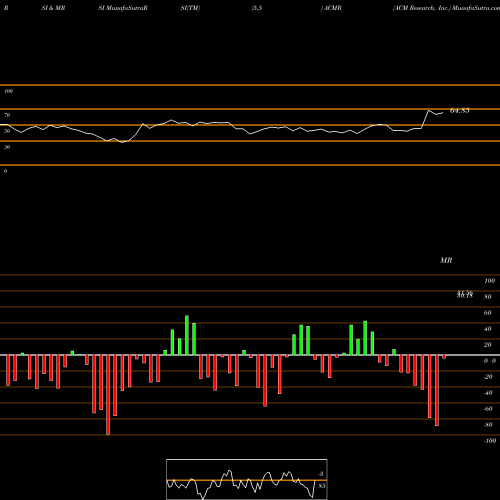Click the -60 label on MR axis
Image resolution: width=500 pixels, height=500 pixels.
coord(488,409)
